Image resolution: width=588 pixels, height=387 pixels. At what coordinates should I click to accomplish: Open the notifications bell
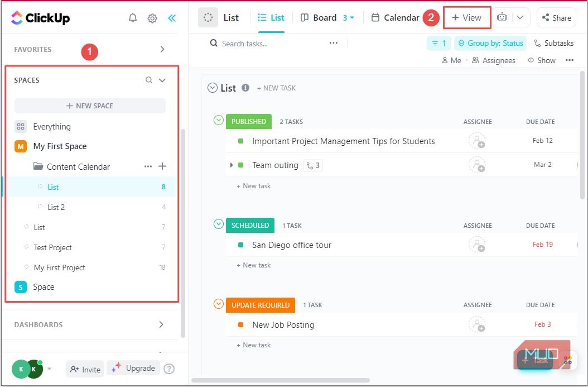[133, 18]
